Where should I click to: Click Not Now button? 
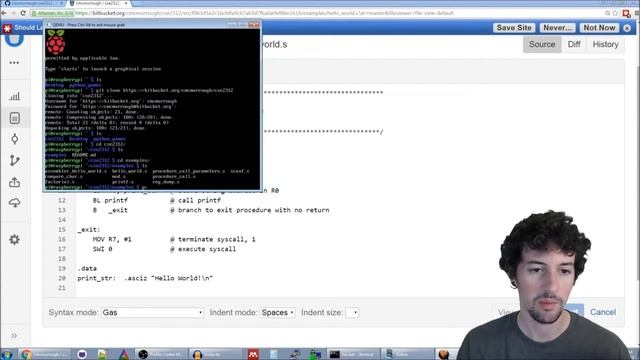point(599,28)
